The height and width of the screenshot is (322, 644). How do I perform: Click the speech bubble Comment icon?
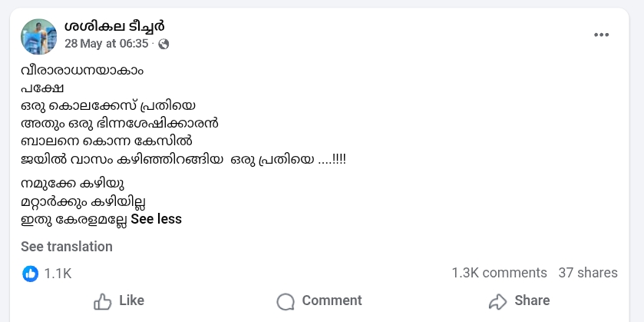[286, 302]
